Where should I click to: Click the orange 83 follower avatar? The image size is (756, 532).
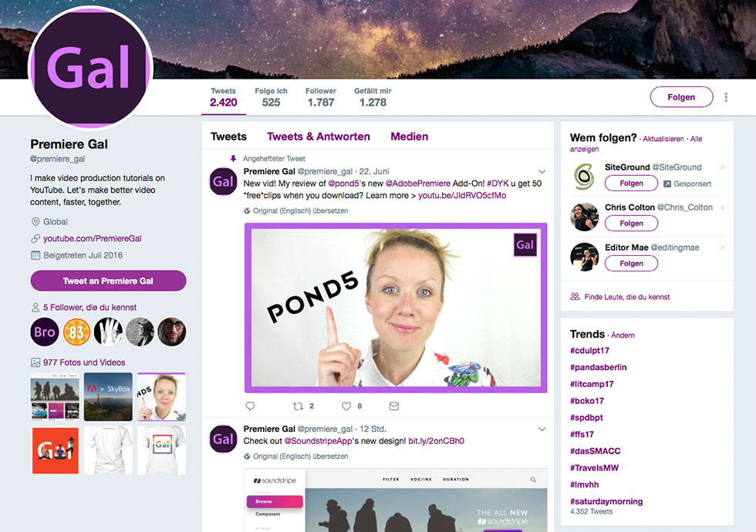(76, 332)
